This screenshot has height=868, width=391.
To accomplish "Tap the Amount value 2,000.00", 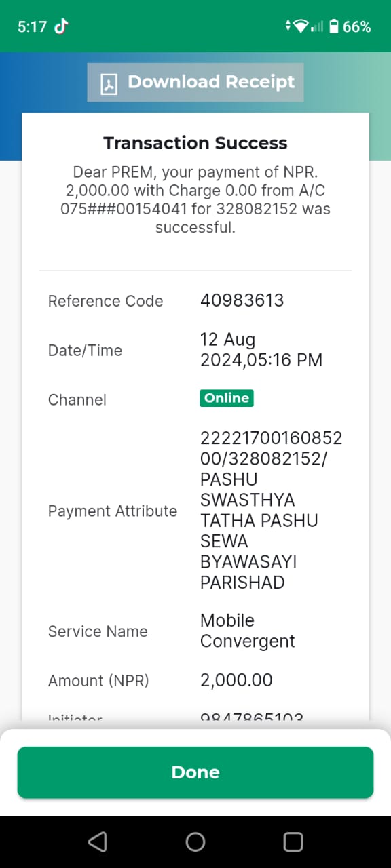I will 236,680.
